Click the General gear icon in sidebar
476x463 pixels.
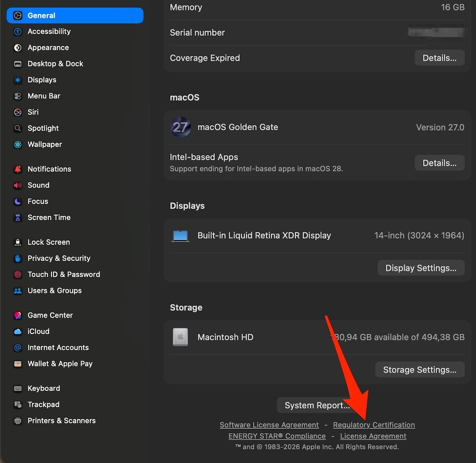click(x=18, y=15)
